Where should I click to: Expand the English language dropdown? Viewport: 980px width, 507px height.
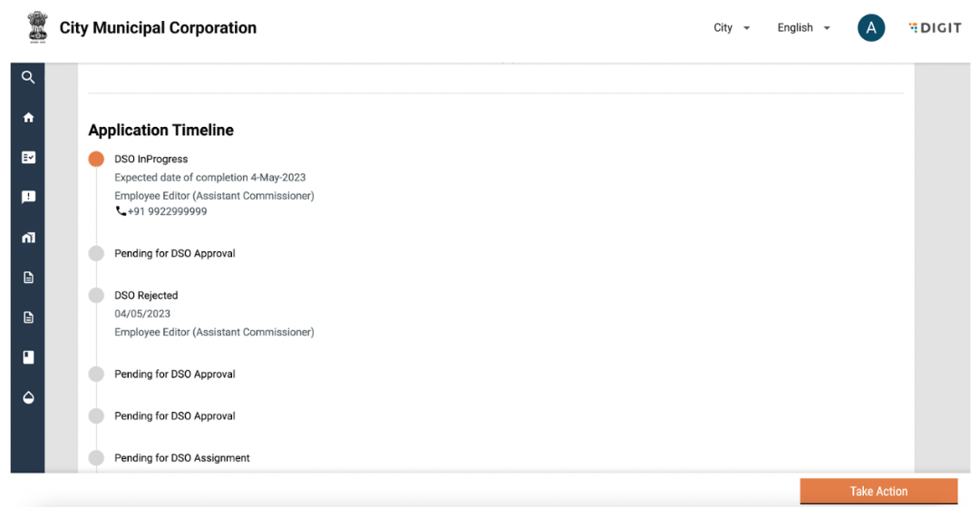803,28
